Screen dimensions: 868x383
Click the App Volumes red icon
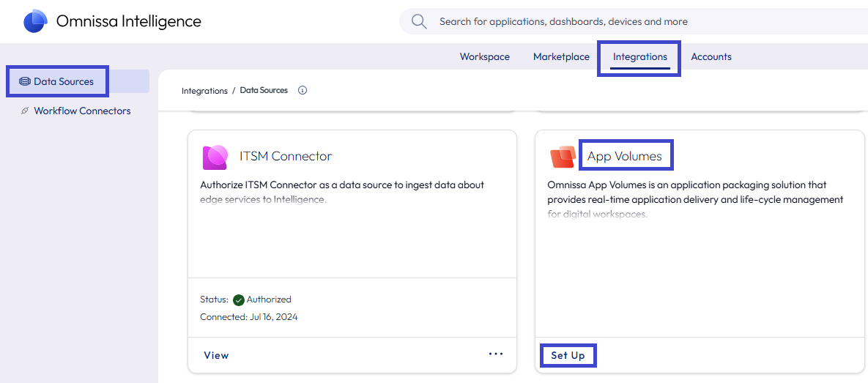coord(563,157)
